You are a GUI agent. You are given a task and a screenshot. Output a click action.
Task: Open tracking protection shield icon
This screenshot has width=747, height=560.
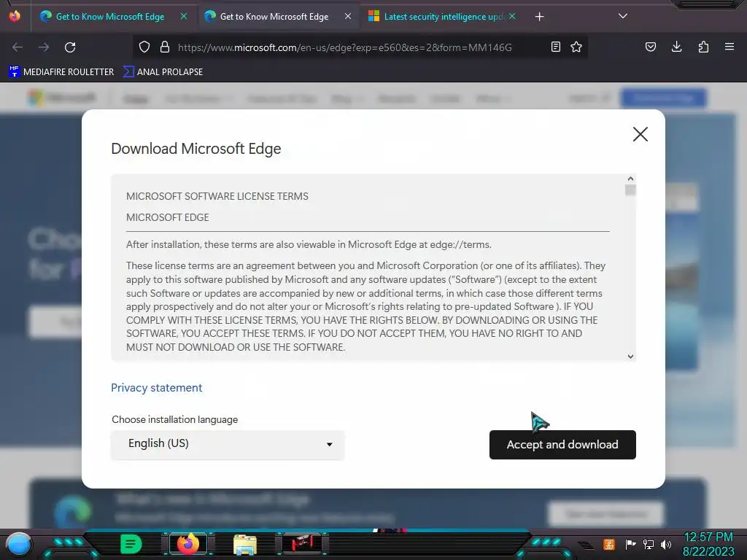click(144, 47)
